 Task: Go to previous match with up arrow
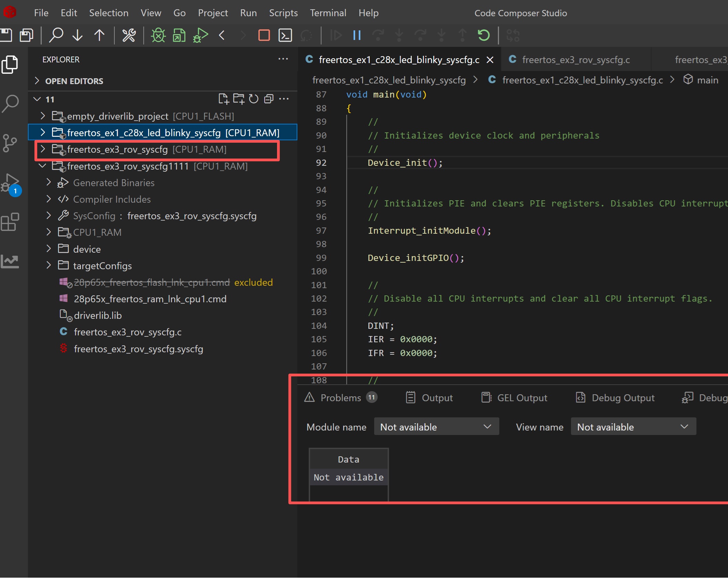[x=100, y=35]
